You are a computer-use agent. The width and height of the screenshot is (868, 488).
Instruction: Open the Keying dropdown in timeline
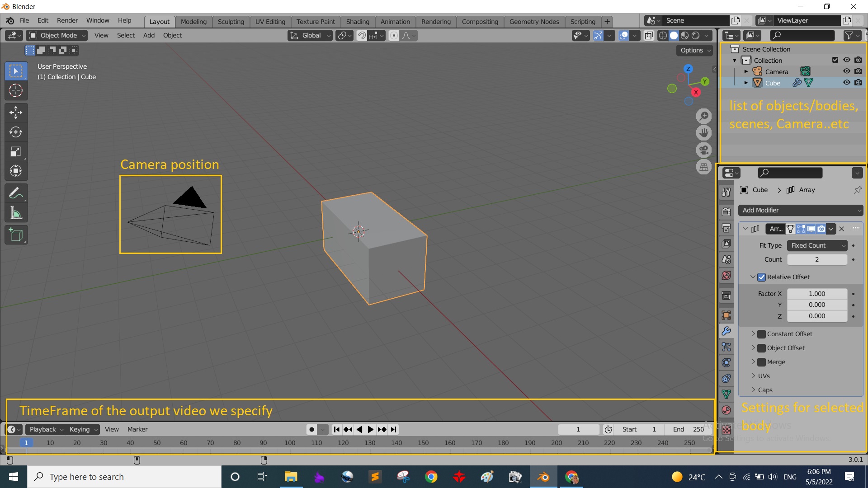point(83,429)
